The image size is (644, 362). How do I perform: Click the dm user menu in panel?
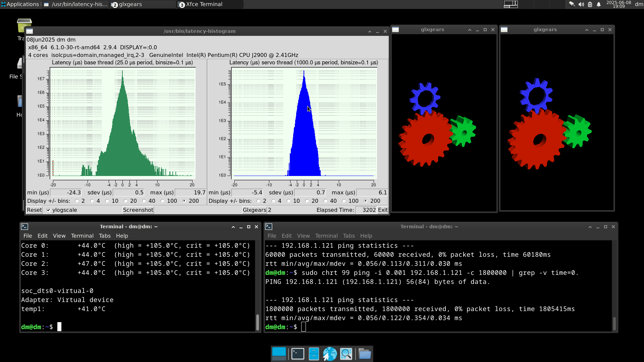tap(639, 4)
